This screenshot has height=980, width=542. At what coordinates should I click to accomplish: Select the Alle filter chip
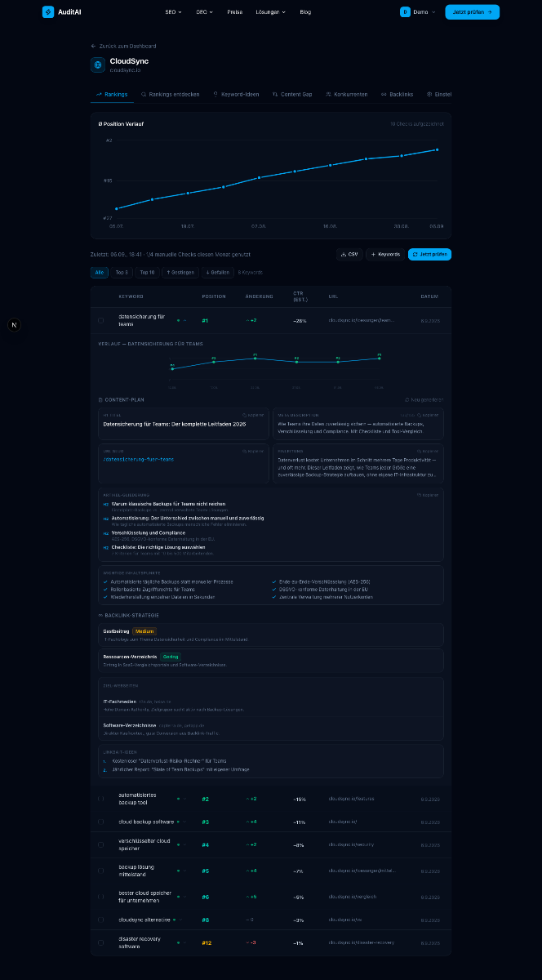click(100, 272)
